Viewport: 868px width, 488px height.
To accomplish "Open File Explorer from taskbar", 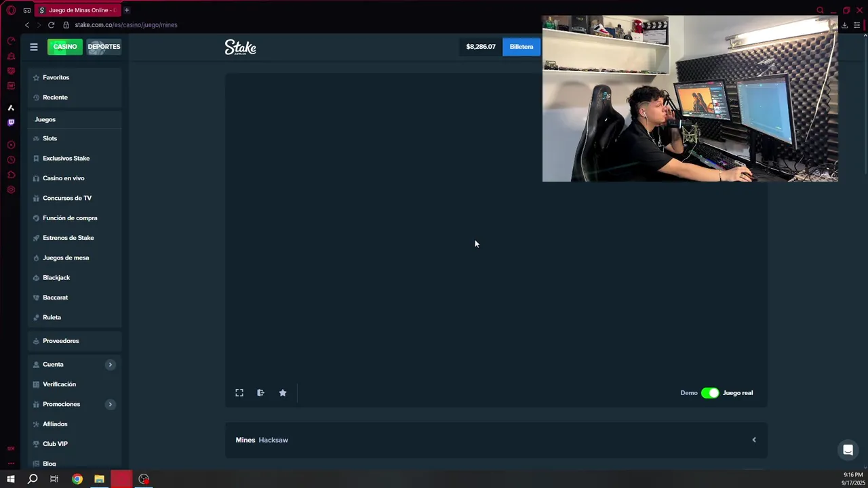I will click(x=99, y=479).
